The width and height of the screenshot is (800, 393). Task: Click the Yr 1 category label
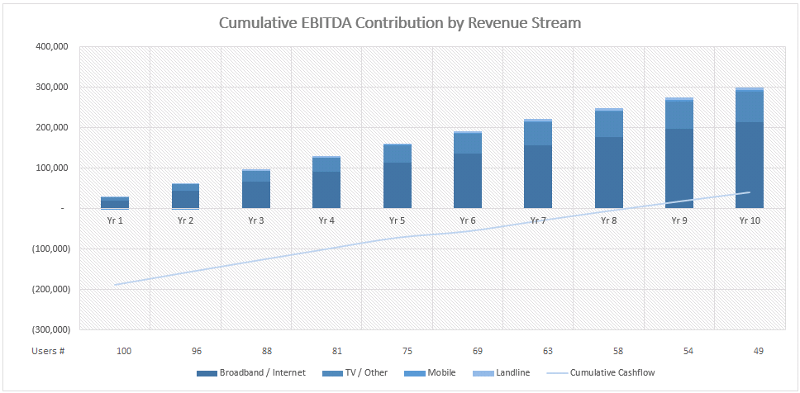[x=115, y=220]
